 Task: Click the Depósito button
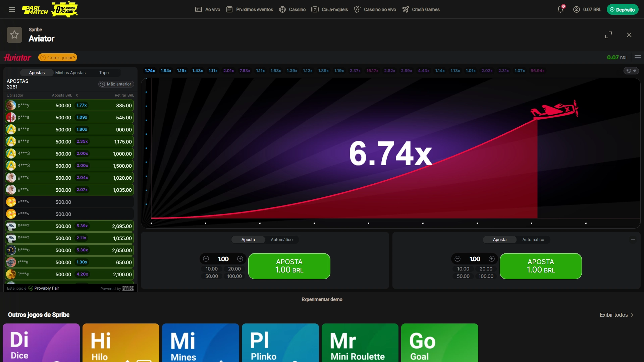[x=623, y=9]
